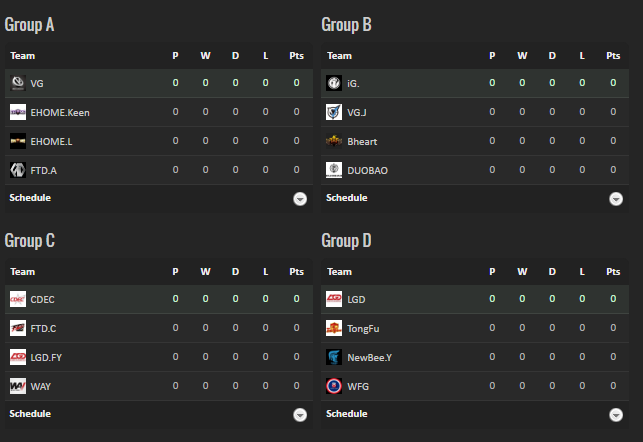Screen dimensions: 643x442
Task: Open the FTD.A team name link
Action: click(44, 170)
